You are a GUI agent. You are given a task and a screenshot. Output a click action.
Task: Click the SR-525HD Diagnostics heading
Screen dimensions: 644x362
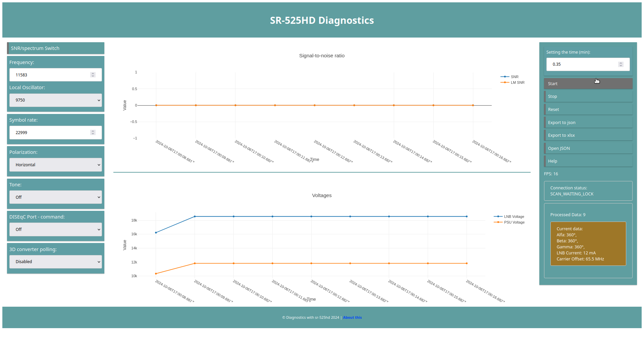pyautogui.click(x=322, y=20)
